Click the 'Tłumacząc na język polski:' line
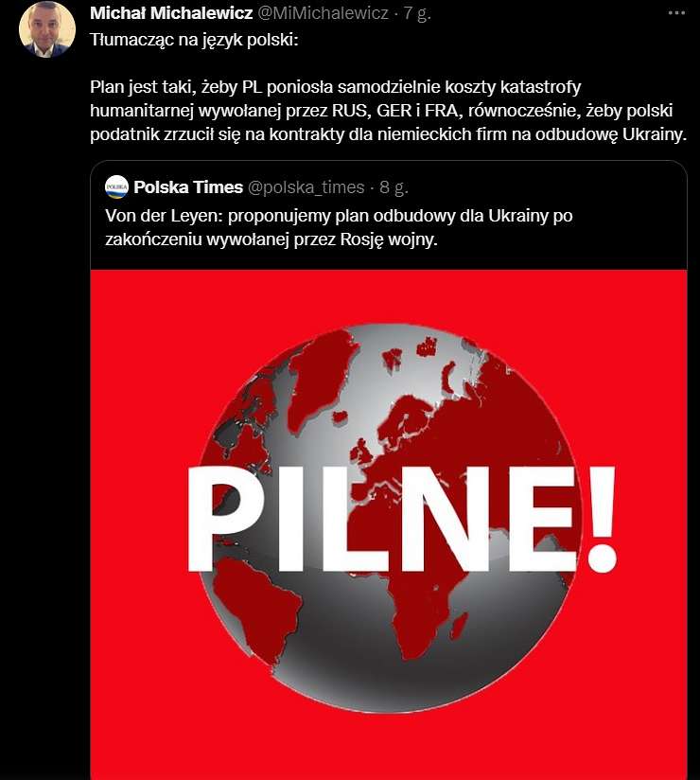The image size is (700, 780). tap(194, 40)
